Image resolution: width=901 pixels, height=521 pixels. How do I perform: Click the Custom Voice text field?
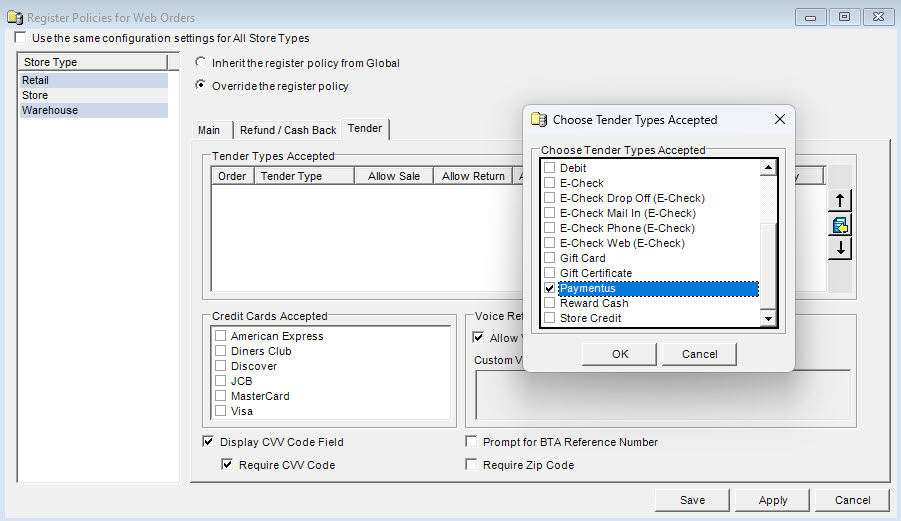(662, 395)
